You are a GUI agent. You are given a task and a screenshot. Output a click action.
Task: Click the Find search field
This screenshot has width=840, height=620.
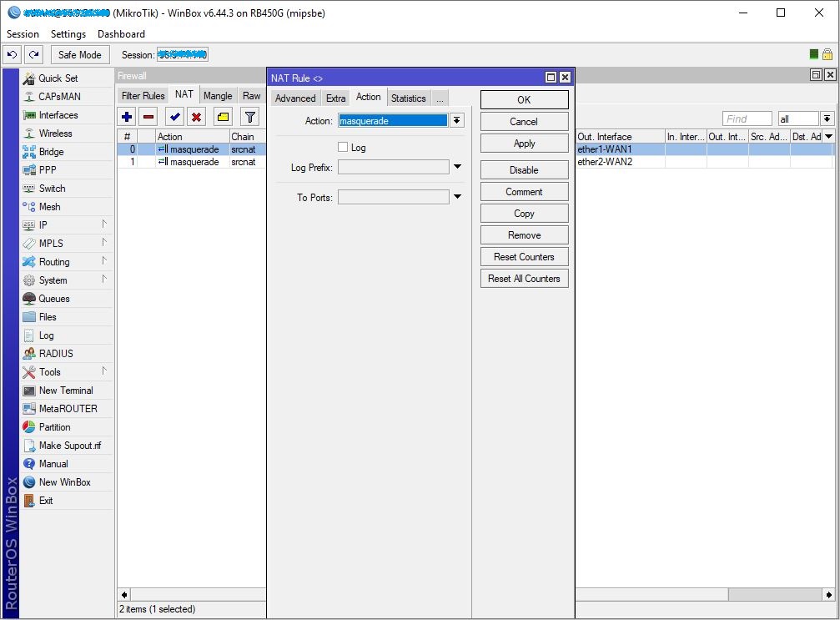click(x=747, y=118)
